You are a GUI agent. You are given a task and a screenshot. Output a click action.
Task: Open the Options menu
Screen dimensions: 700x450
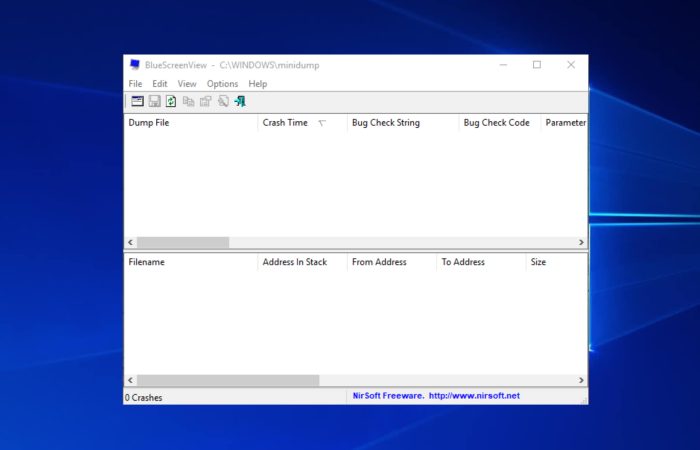pyautogui.click(x=222, y=84)
